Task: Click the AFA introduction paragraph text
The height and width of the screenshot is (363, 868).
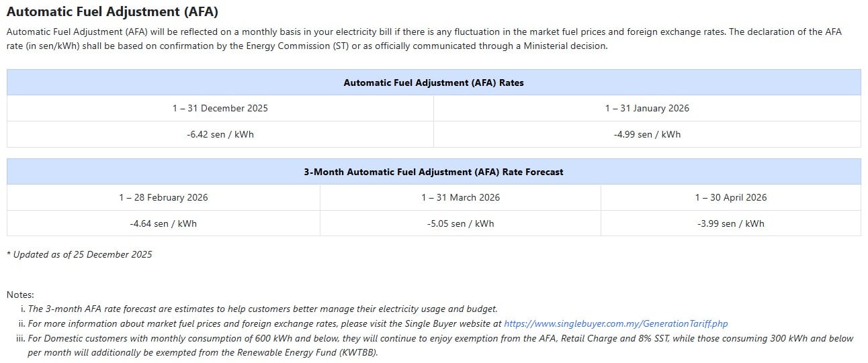Action: pyautogui.click(x=423, y=39)
